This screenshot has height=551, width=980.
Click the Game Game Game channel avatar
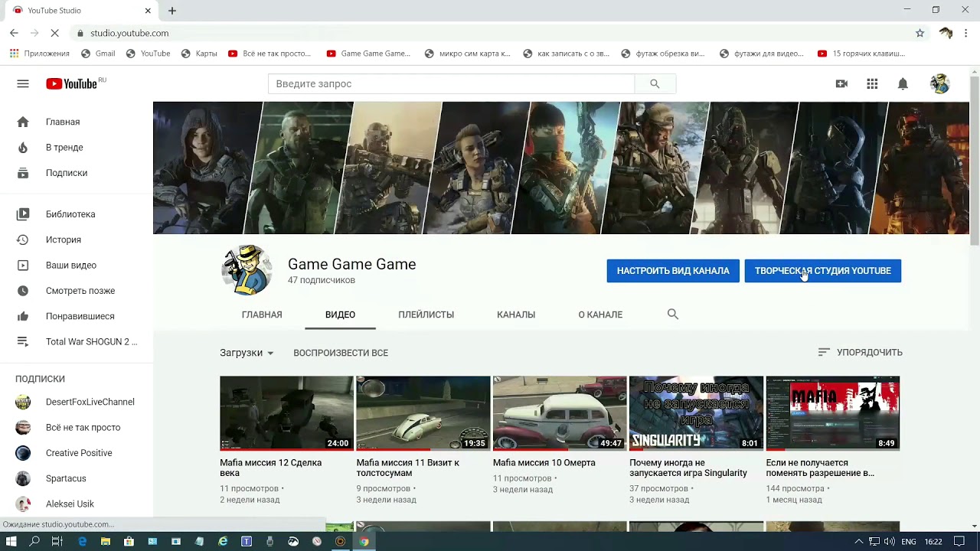247,270
